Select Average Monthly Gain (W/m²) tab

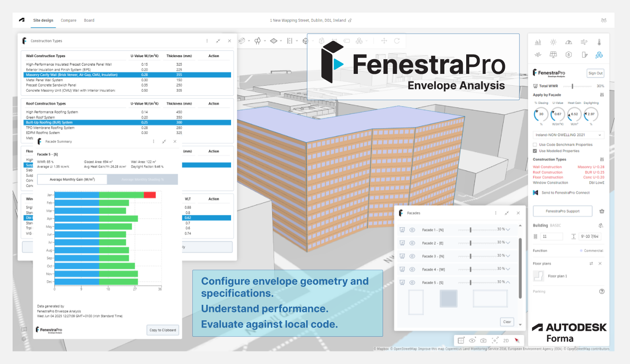point(72,179)
